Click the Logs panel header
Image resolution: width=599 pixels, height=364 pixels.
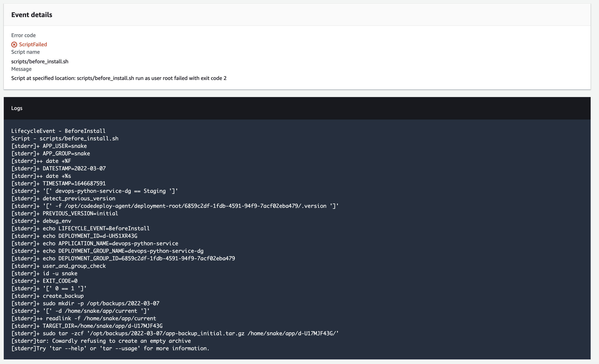17,108
